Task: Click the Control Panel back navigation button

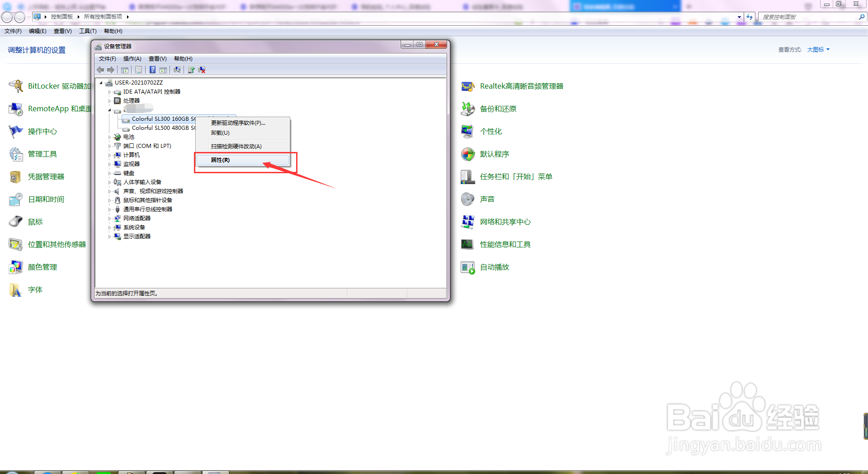Action: [x=7, y=17]
